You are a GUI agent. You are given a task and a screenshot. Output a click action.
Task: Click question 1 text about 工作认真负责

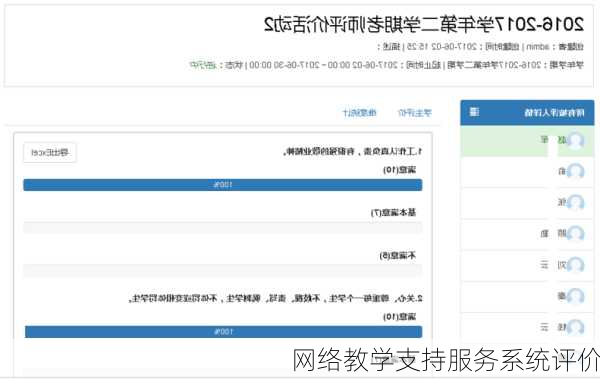point(352,152)
